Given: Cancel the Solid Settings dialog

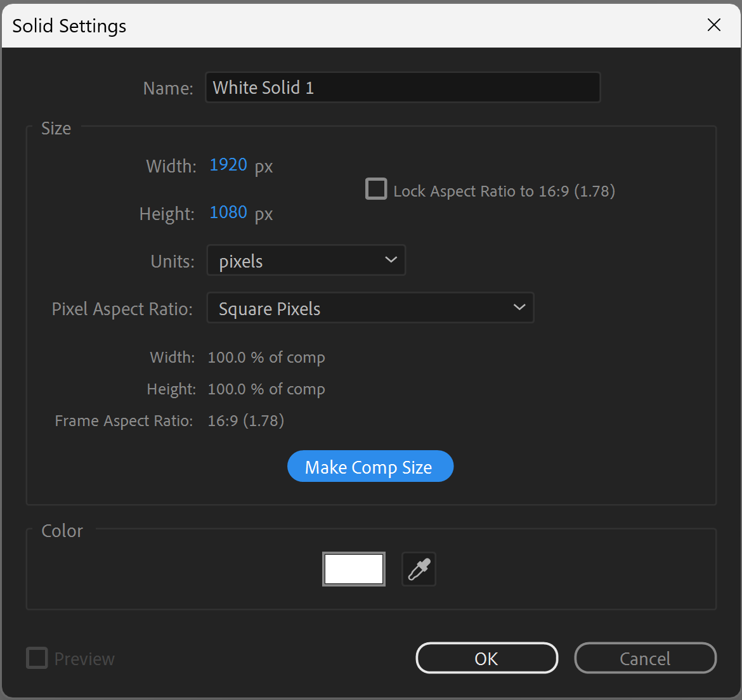Looking at the screenshot, I should (645, 658).
